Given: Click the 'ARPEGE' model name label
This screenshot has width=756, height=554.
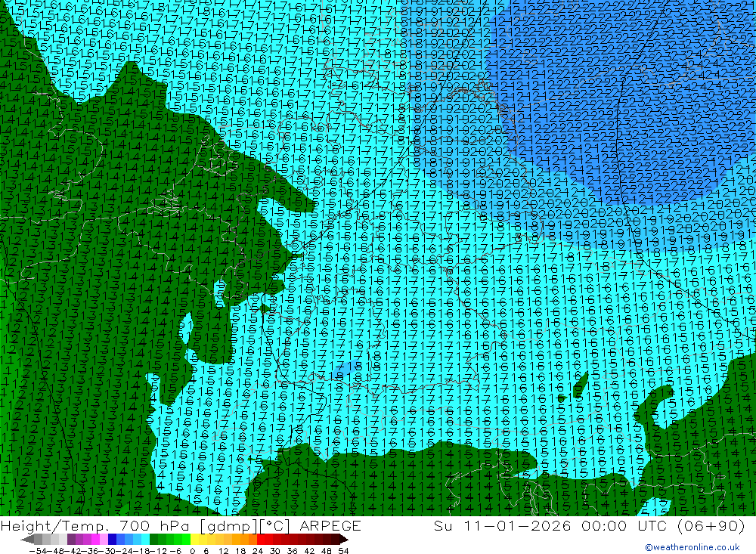Looking at the screenshot, I should (330, 526).
